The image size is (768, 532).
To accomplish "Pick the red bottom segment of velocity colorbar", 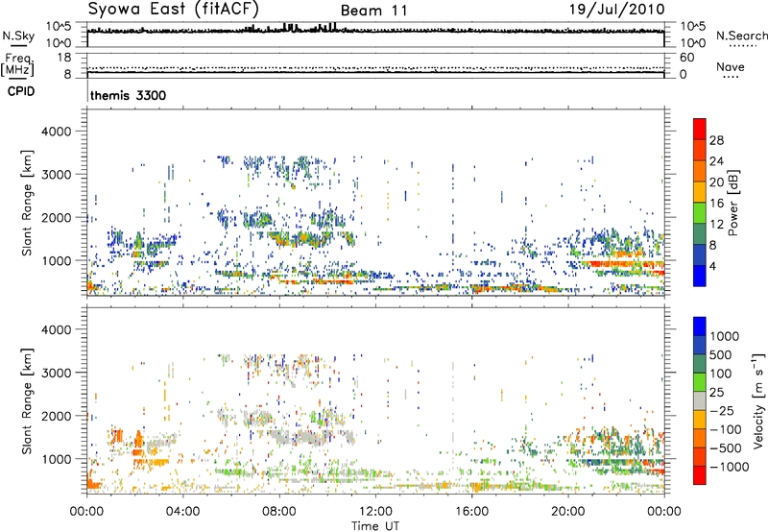I will pyautogui.click(x=700, y=475).
